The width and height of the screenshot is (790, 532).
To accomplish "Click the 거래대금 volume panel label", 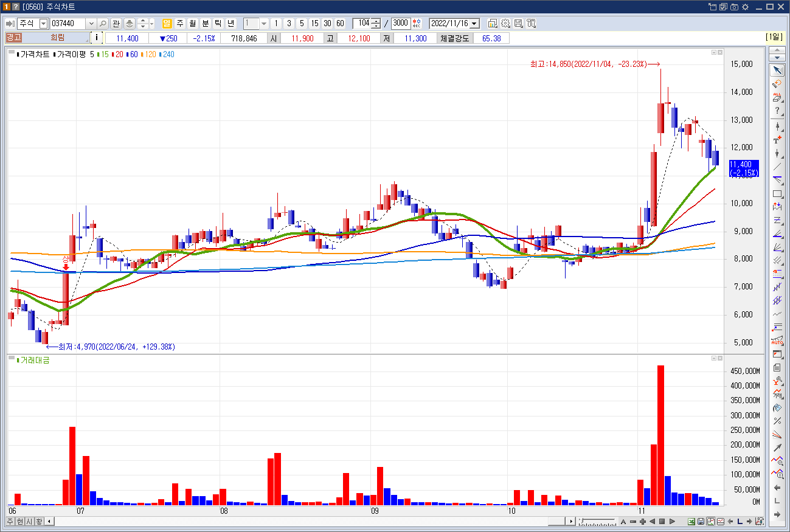I will (x=35, y=361).
